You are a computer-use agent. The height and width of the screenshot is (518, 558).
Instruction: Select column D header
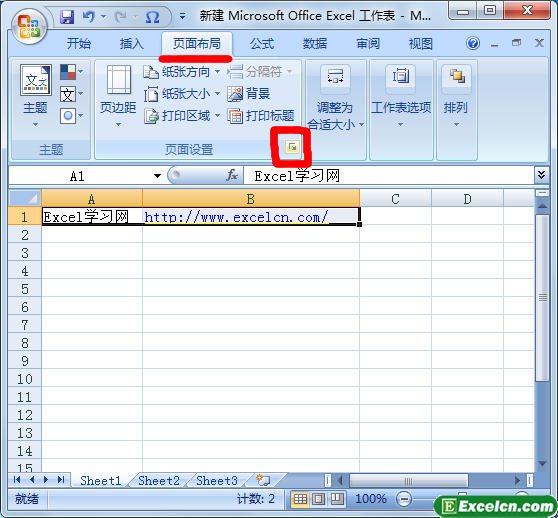467,199
